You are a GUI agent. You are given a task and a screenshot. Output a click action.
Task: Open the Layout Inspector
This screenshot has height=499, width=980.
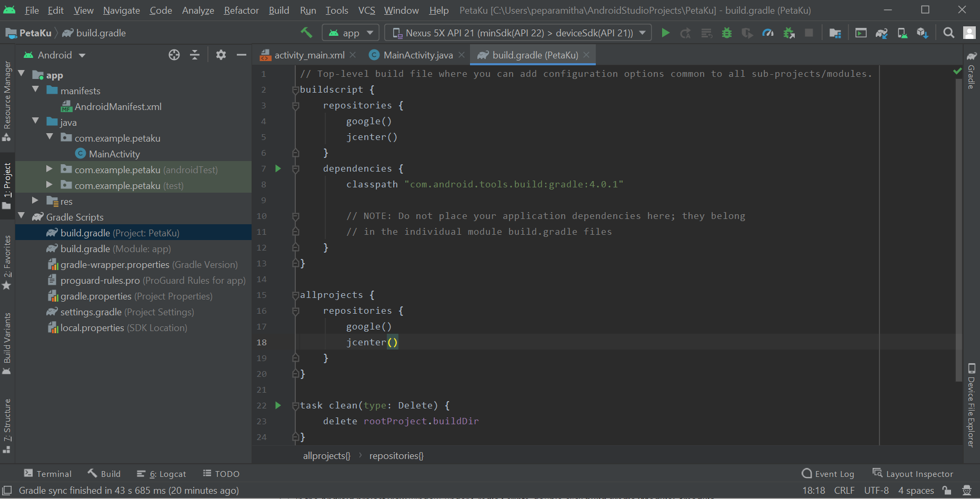point(913,474)
